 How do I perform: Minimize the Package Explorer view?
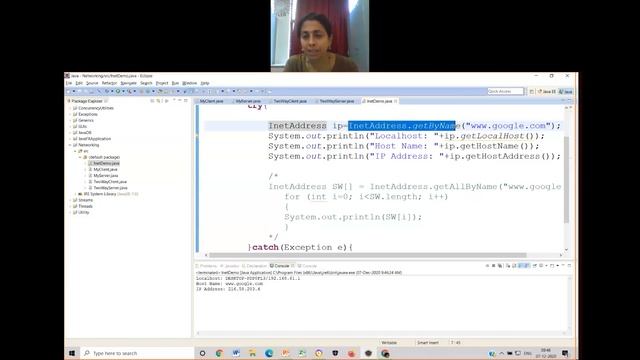pyautogui.click(x=180, y=100)
